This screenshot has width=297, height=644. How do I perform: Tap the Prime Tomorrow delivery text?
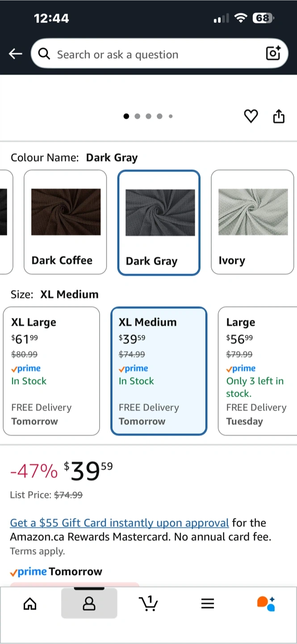[56, 572]
